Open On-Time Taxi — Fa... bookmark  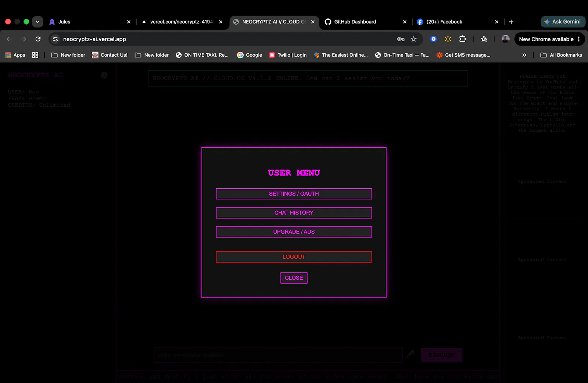(x=402, y=55)
